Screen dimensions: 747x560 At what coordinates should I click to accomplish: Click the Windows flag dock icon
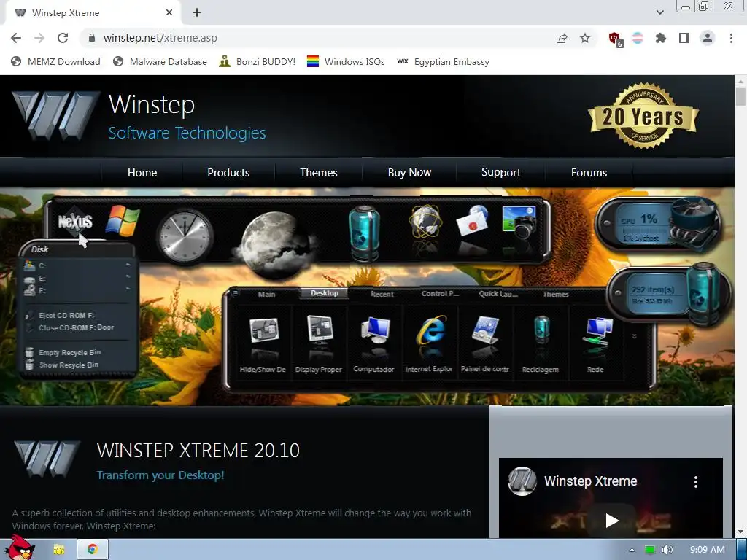click(x=123, y=220)
